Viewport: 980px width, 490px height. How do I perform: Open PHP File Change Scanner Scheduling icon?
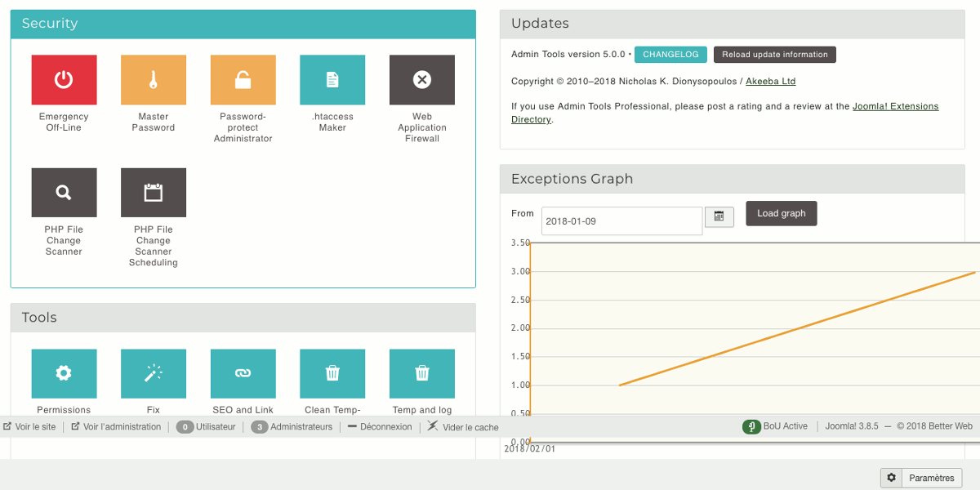pos(154,193)
